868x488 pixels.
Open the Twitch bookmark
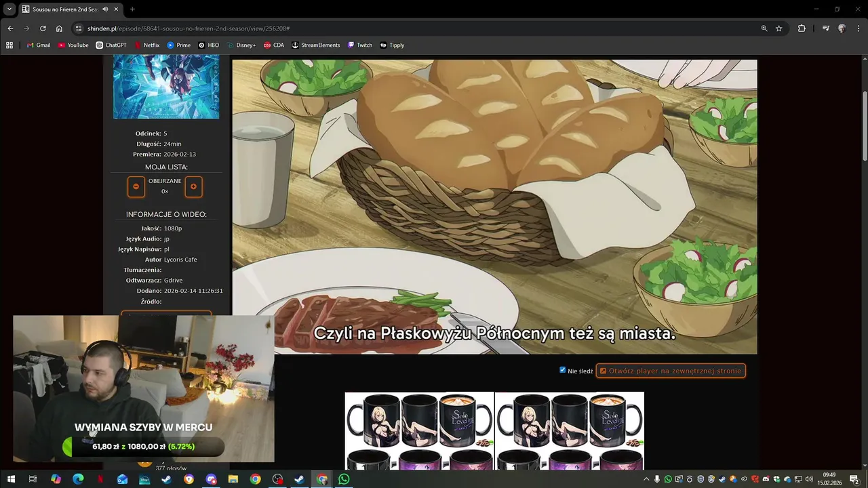click(360, 45)
